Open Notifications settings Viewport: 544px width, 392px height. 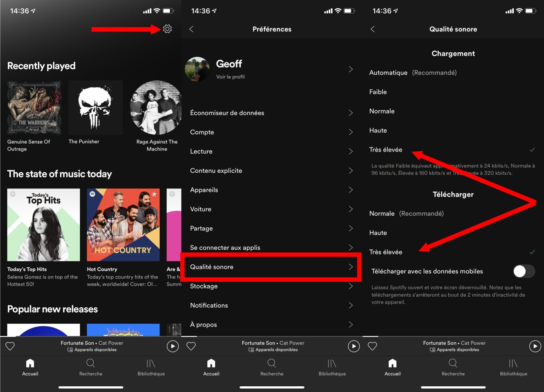click(x=272, y=305)
